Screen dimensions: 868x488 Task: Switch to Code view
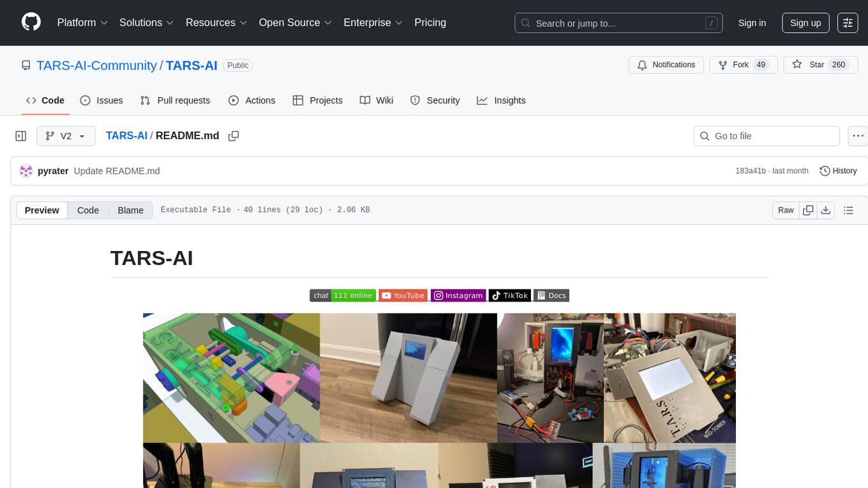(88, 210)
